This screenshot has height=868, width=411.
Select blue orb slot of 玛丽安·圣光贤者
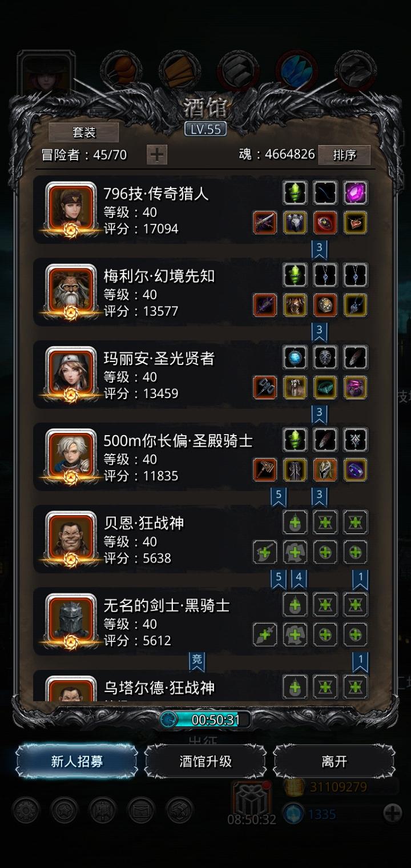pyautogui.click(x=295, y=357)
